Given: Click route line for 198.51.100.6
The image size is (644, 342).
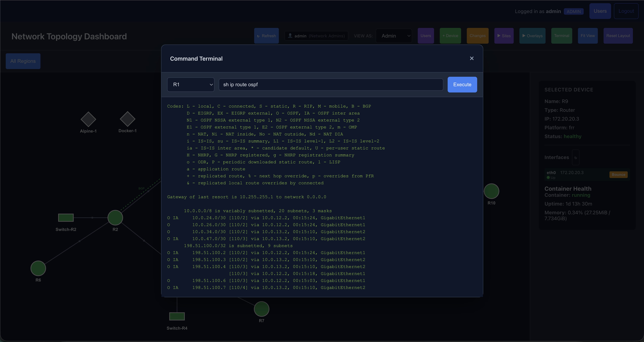Looking at the screenshot, I should pos(266,280).
